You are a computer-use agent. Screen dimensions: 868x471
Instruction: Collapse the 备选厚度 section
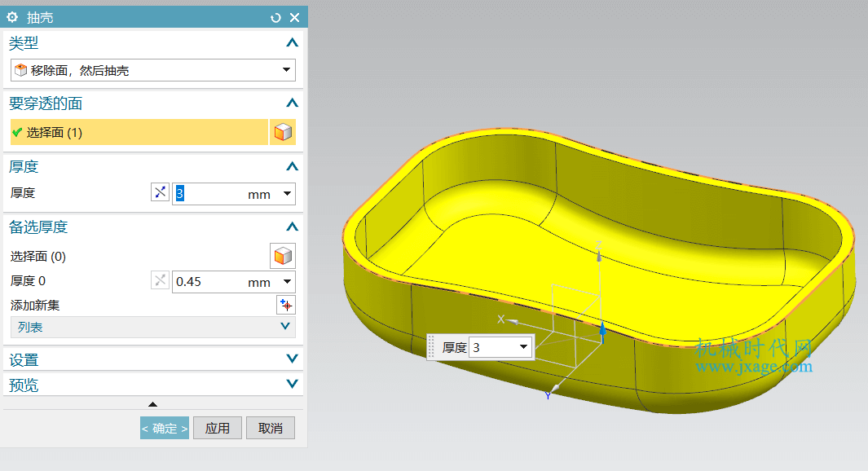pos(293,227)
